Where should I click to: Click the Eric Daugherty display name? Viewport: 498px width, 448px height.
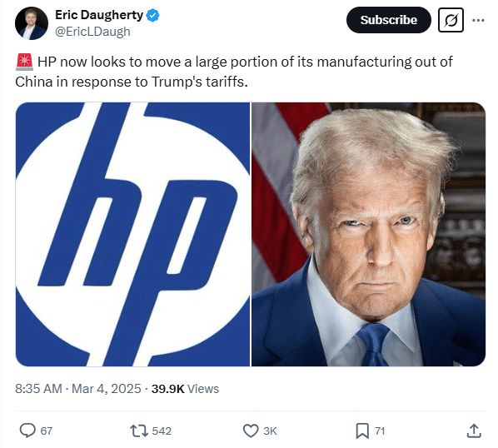pyautogui.click(x=99, y=15)
